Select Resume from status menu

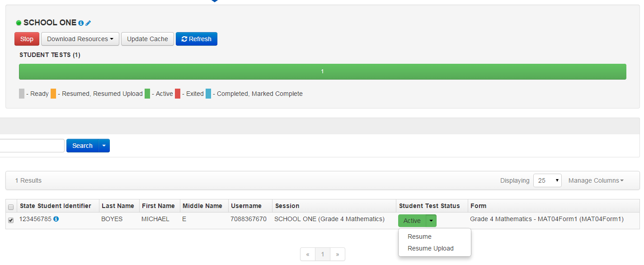419,237
